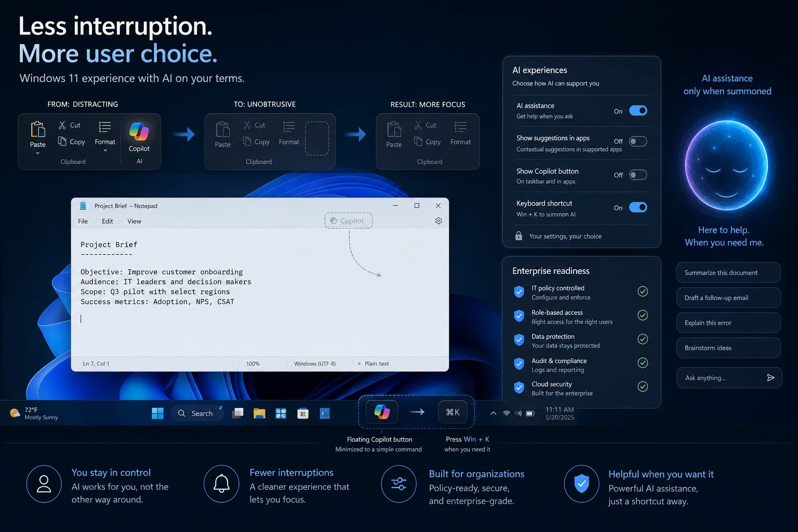
Task: Click Paste in the More Focus ribbon
Action: 394,135
